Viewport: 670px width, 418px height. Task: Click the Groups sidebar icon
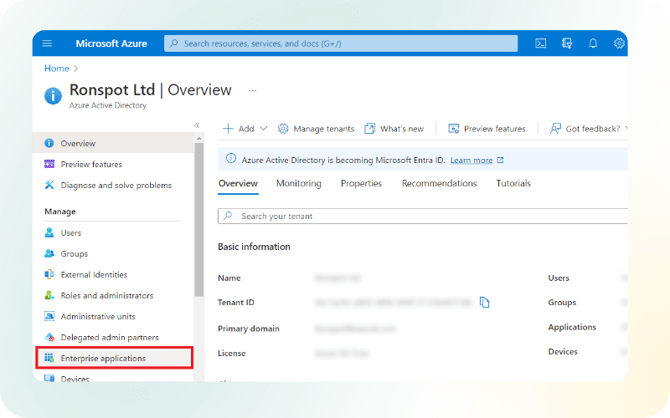[49, 253]
